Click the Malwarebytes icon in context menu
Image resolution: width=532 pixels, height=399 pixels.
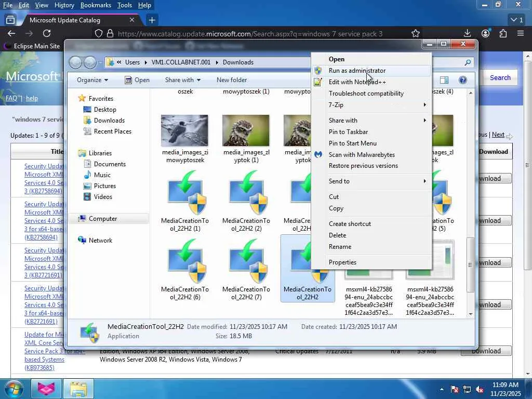click(318, 155)
